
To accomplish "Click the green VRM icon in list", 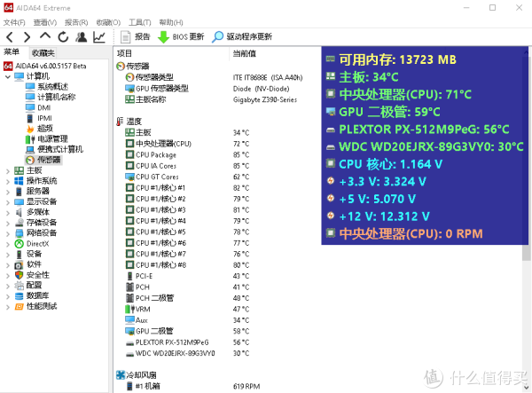I will click(130, 310).
